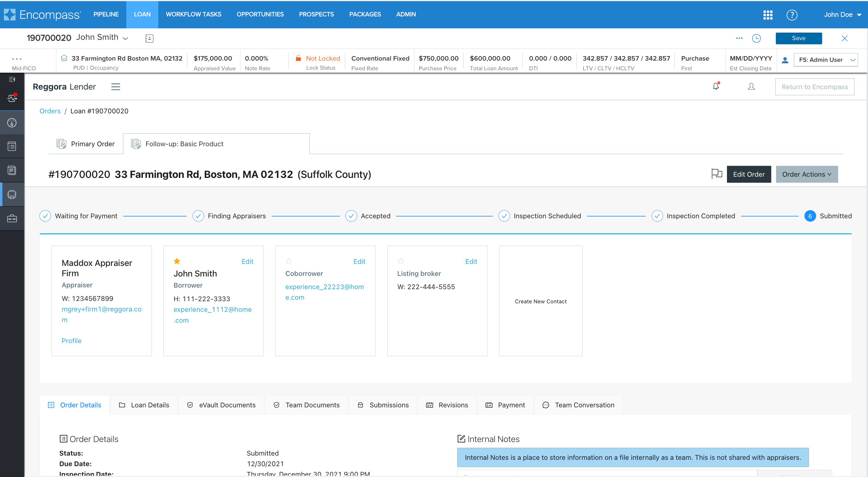
Task: Open the PIPELINE menu
Action: (x=106, y=14)
